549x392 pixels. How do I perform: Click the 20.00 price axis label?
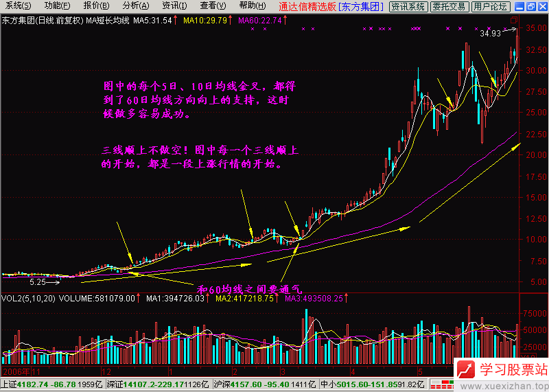coord(536,155)
